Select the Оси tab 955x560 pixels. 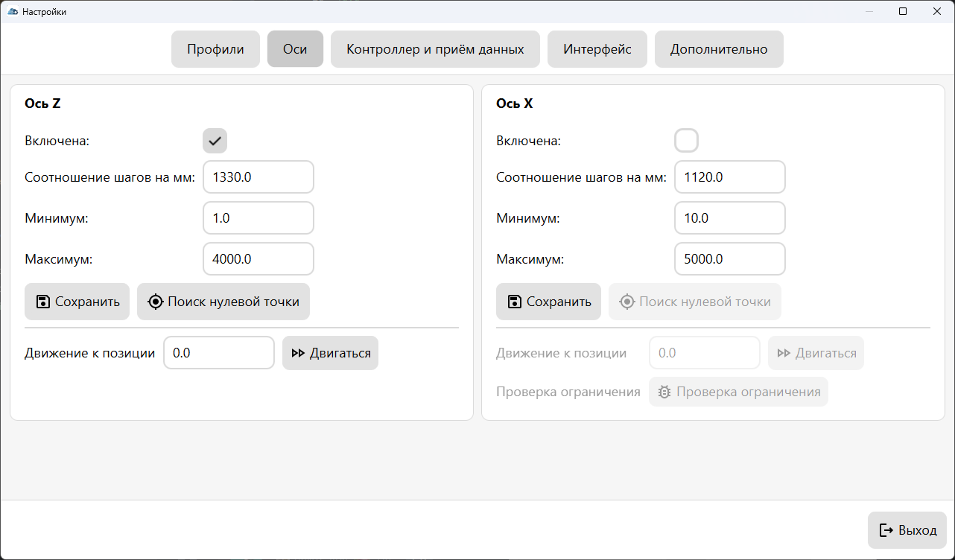(295, 49)
